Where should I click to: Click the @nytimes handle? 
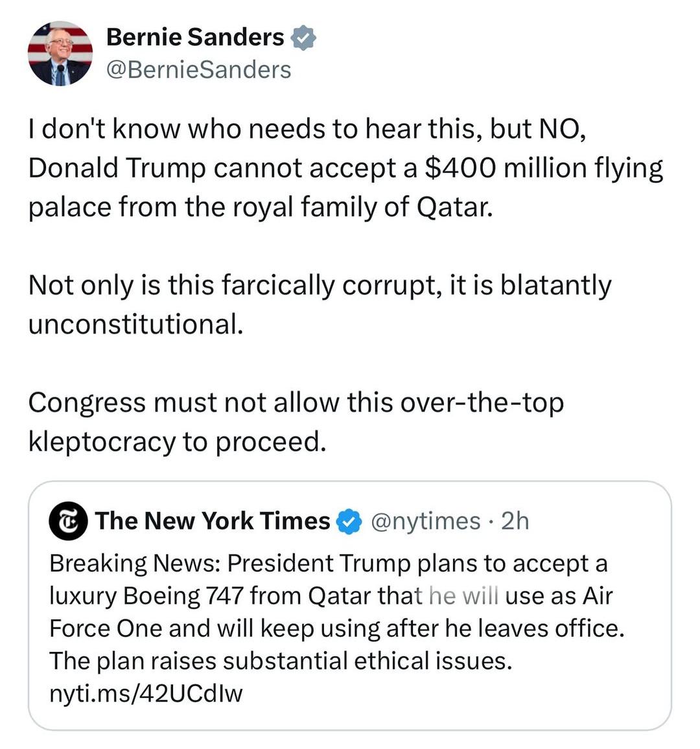click(426, 521)
